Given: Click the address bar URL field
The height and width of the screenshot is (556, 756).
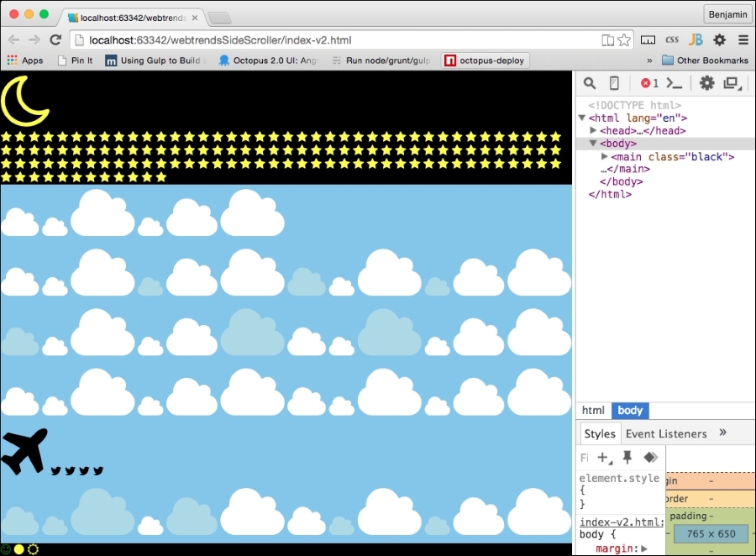Looking at the screenshot, I should coord(336,39).
